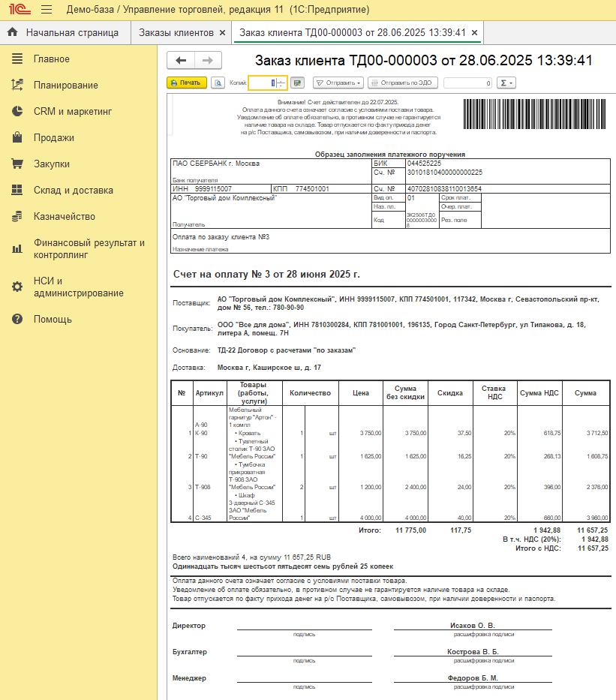Open the Закупки section

[x=79, y=164]
